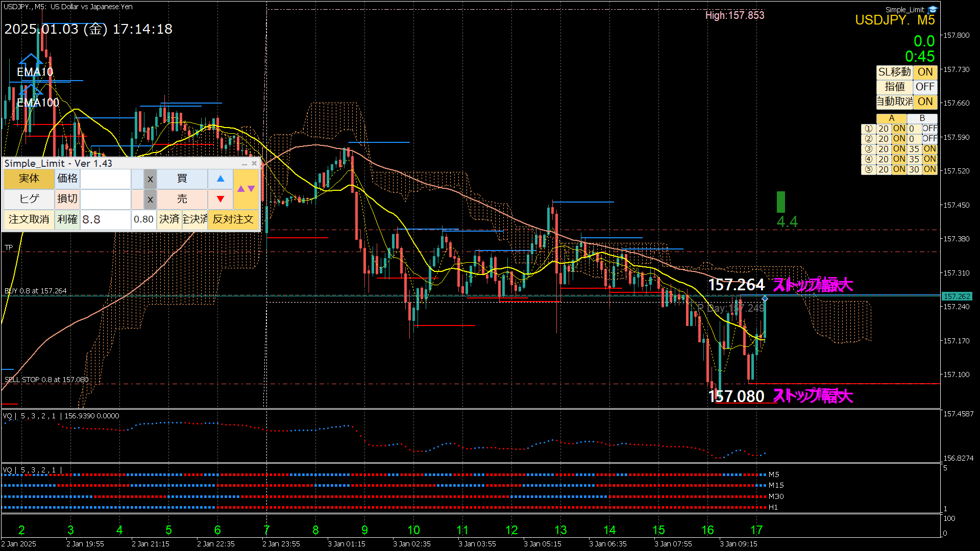Image resolution: width=980 pixels, height=551 pixels.
Task: Clear price field with gray x
Action: (150, 179)
